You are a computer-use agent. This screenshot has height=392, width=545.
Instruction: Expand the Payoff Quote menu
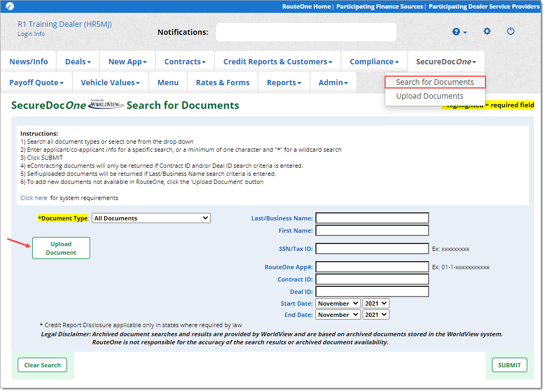[x=36, y=83]
